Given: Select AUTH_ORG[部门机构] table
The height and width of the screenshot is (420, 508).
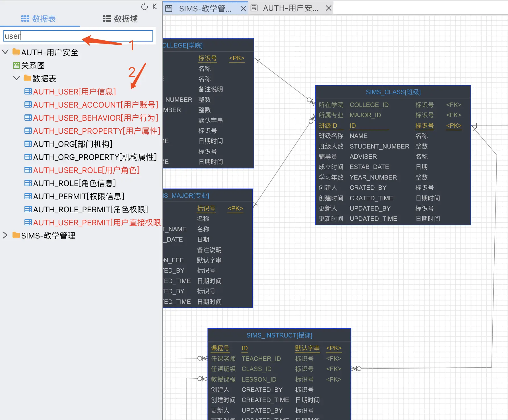Looking at the screenshot, I should (x=73, y=144).
